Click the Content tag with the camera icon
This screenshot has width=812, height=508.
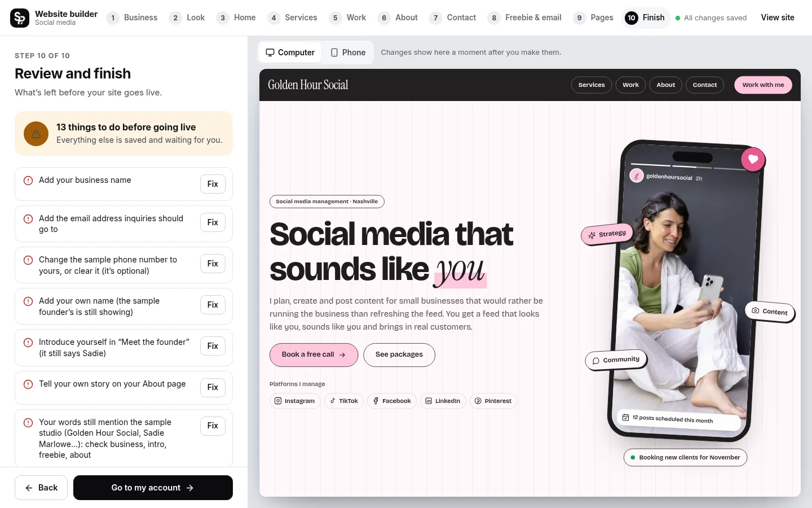click(x=770, y=311)
